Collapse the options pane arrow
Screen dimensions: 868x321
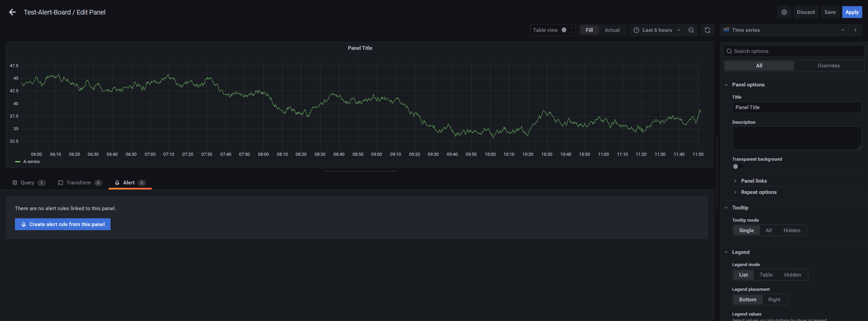coord(855,30)
